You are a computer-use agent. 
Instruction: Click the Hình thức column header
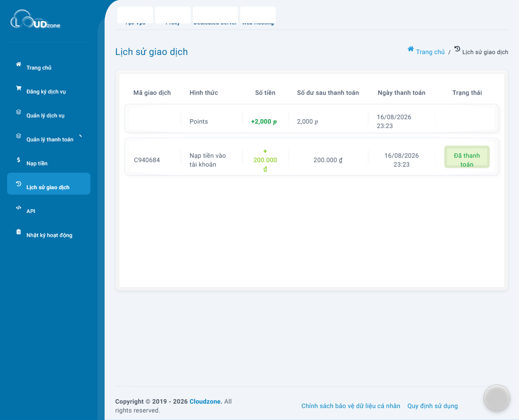(203, 93)
